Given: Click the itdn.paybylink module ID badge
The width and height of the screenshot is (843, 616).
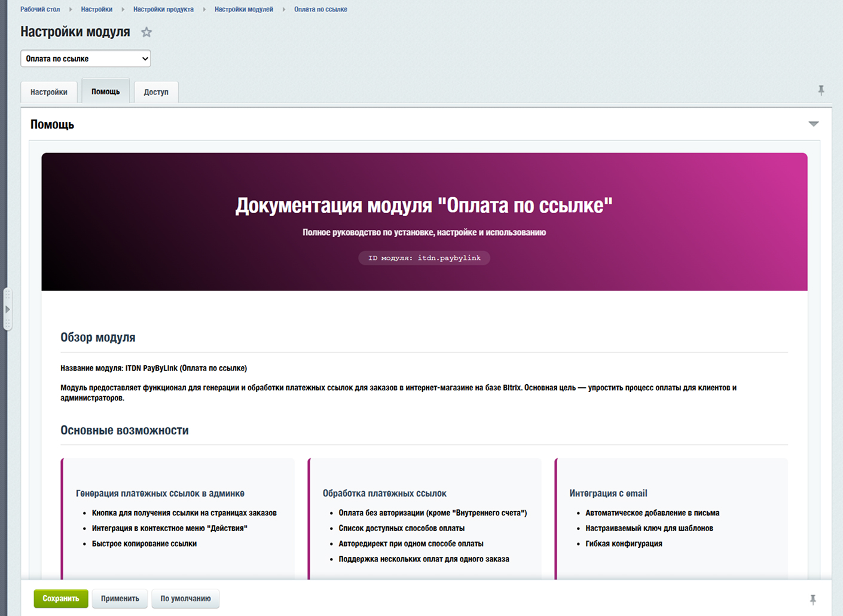Looking at the screenshot, I should pos(424,258).
